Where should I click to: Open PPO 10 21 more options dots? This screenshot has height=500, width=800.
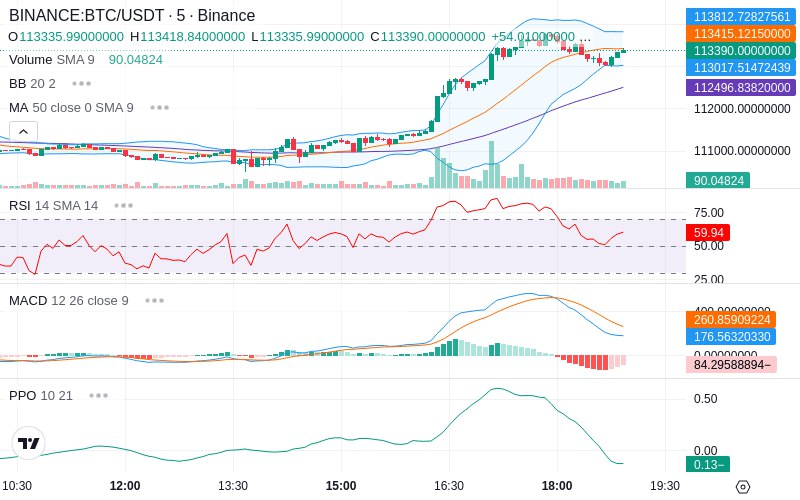[x=98, y=395]
